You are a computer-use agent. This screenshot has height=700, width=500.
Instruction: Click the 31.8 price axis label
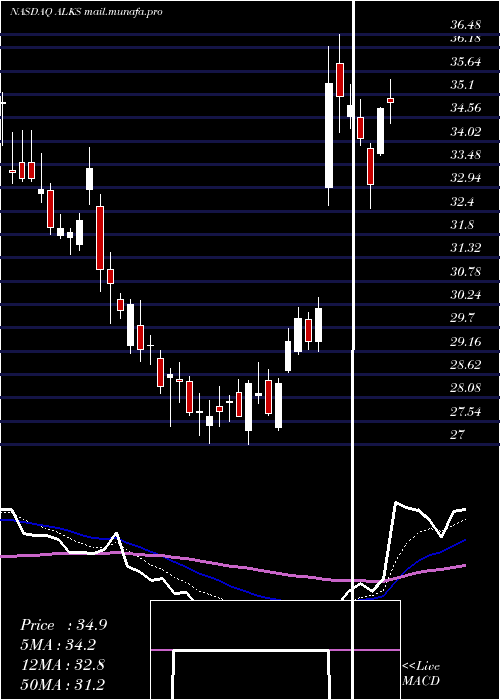coord(462,225)
